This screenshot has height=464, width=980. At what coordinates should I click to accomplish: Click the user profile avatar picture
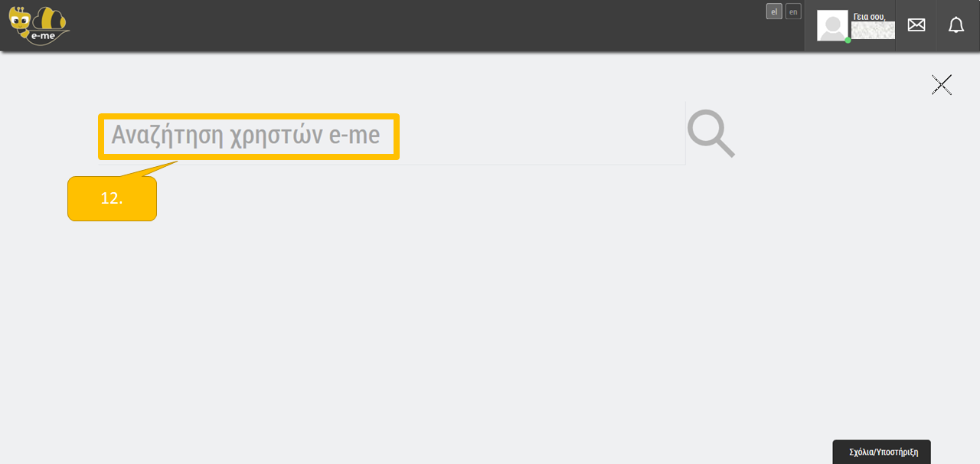coord(832,25)
